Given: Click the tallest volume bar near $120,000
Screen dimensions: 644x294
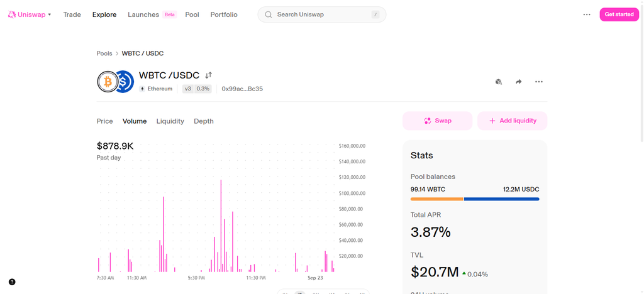Looking at the screenshot, I should [221, 226].
